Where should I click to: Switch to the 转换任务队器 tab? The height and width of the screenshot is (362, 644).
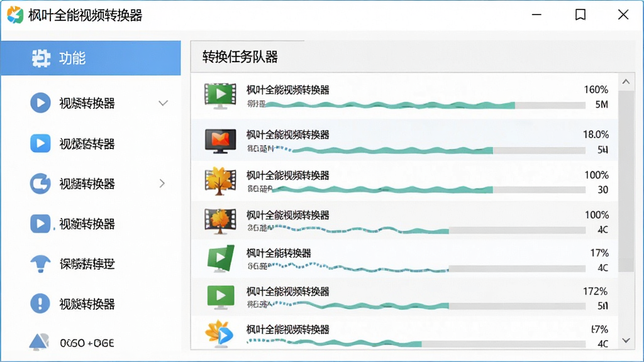[x=240, y=57]
